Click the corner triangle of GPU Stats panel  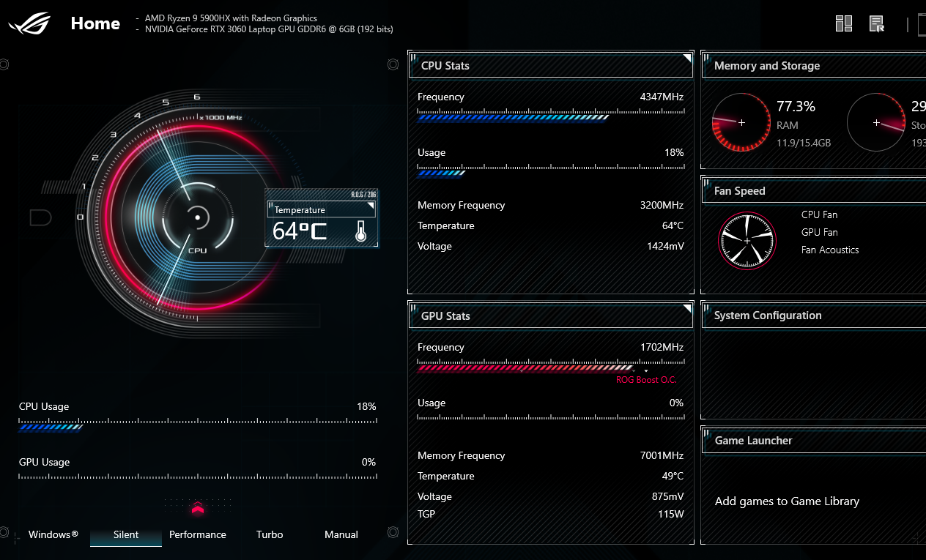click(687, 308)
